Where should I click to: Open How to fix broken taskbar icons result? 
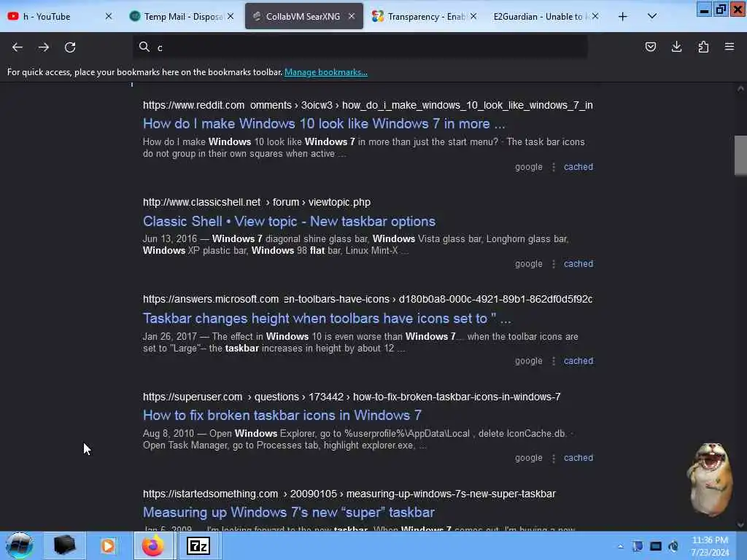(282, 415)
